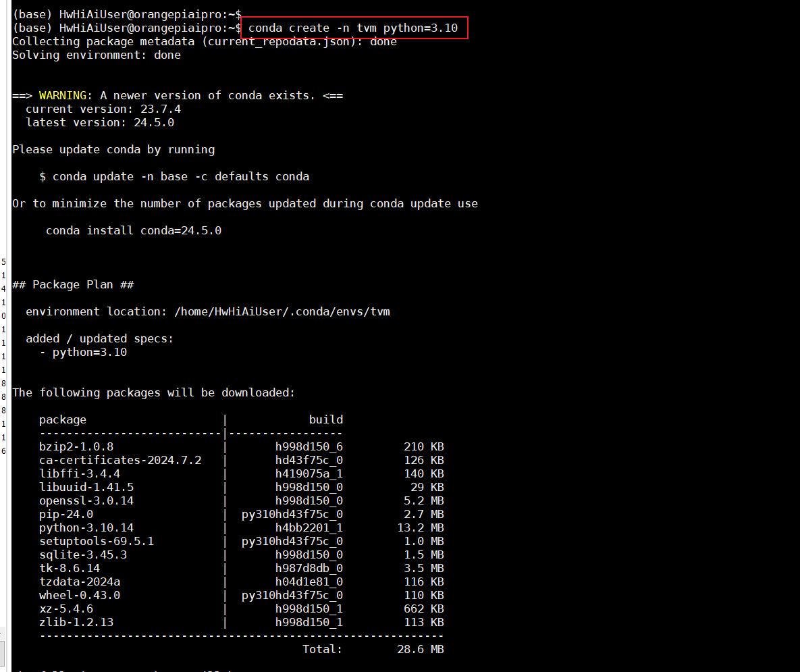Click package name setuptools-69.5.1

tap(97, 542)
